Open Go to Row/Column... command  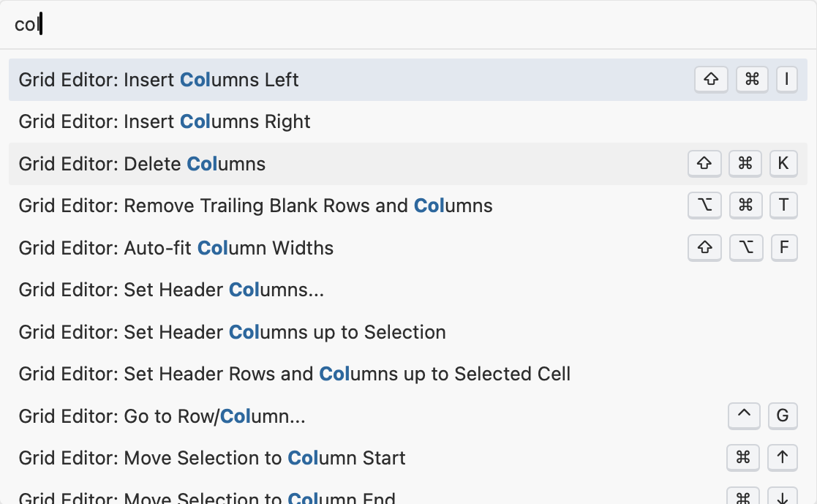point(408,416)
